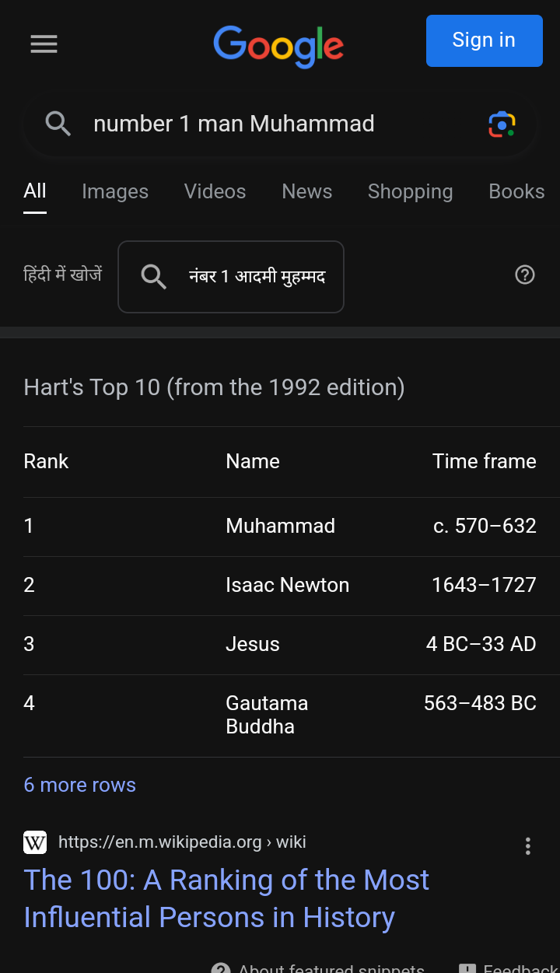
Task: Expand the 6 more rows link
Action: 79,785
